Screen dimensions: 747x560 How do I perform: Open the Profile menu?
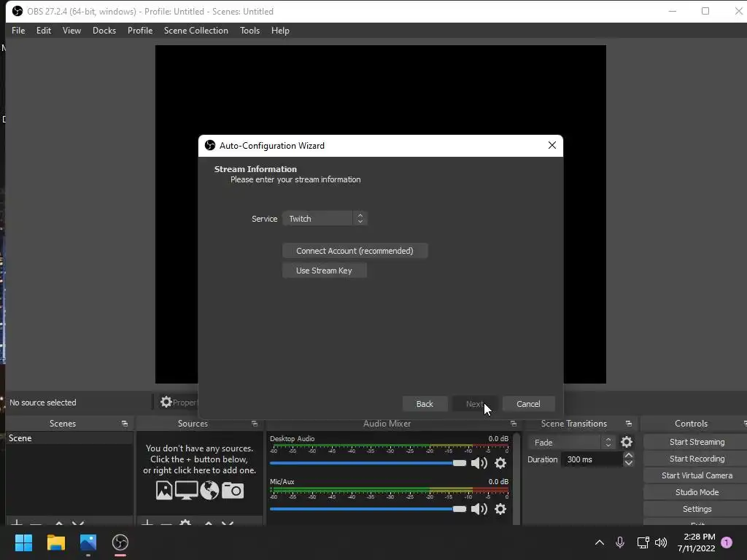coord(139,31)
